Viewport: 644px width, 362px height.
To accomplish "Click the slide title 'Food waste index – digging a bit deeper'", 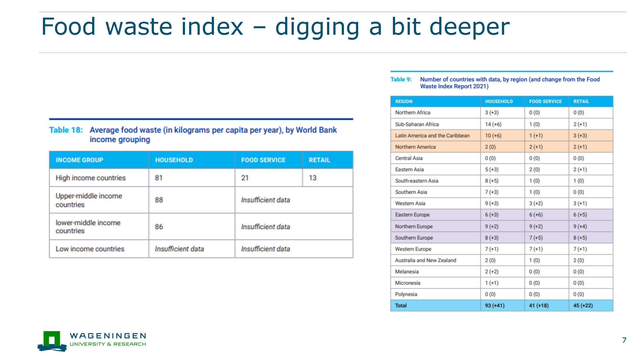I will [275, 27].
